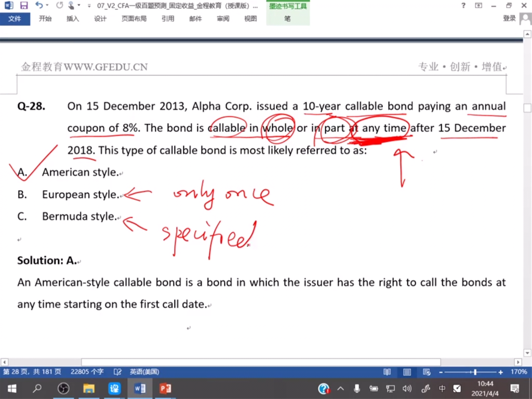Click the vertical scrollbar up arrow
532x399 pixels.
[x=527, y=34]
